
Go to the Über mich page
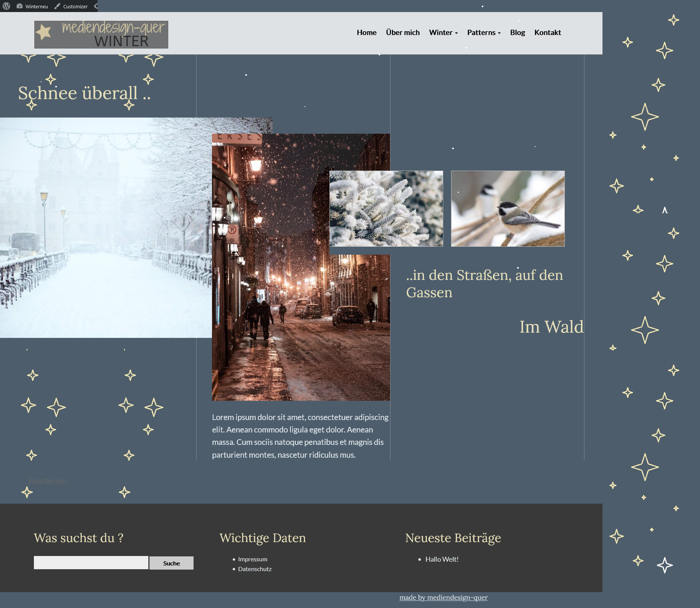coord(403,32)
